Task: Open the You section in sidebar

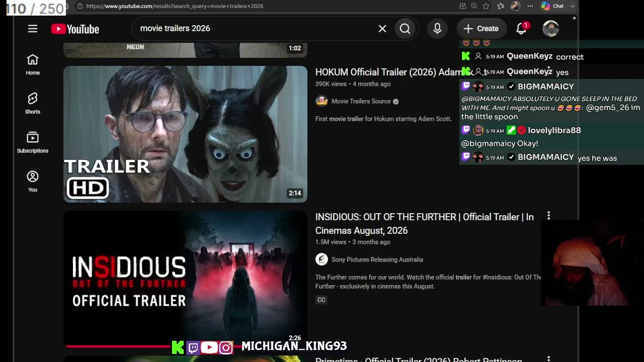Action: pos(33,181)
